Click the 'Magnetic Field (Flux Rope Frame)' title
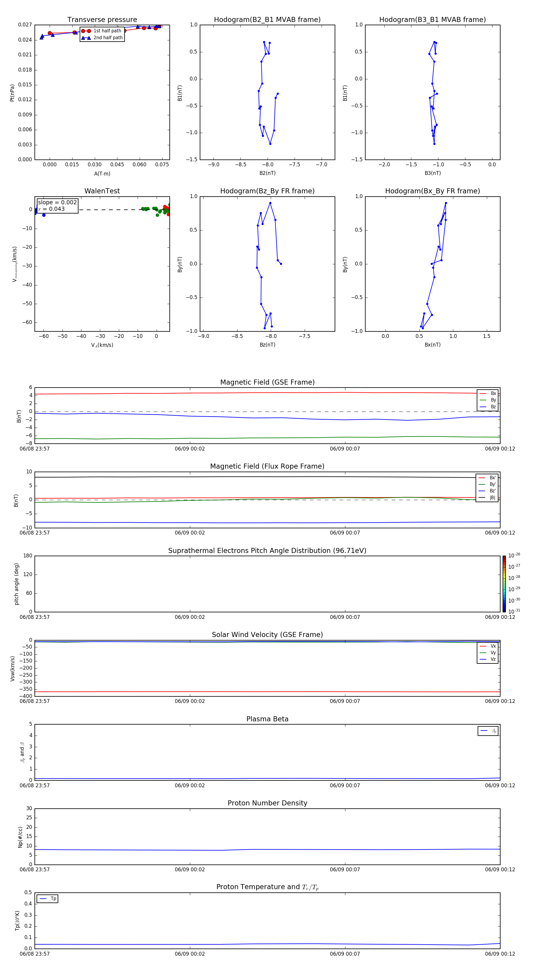 click(x=267, y=467)
